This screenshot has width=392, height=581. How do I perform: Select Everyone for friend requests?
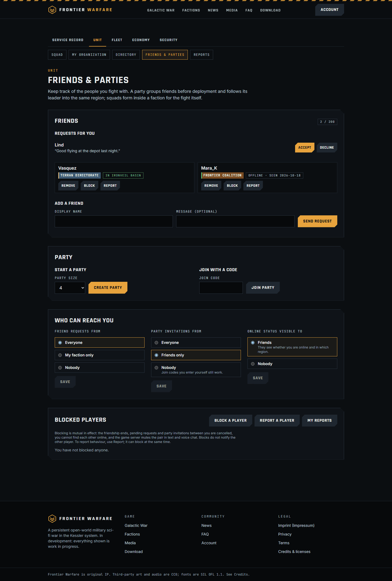(100, 343)
